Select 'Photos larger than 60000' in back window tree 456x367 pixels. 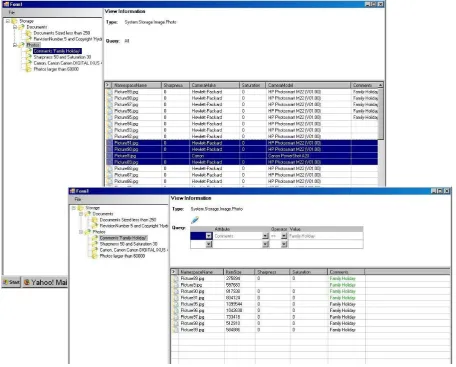coord(56,69)
